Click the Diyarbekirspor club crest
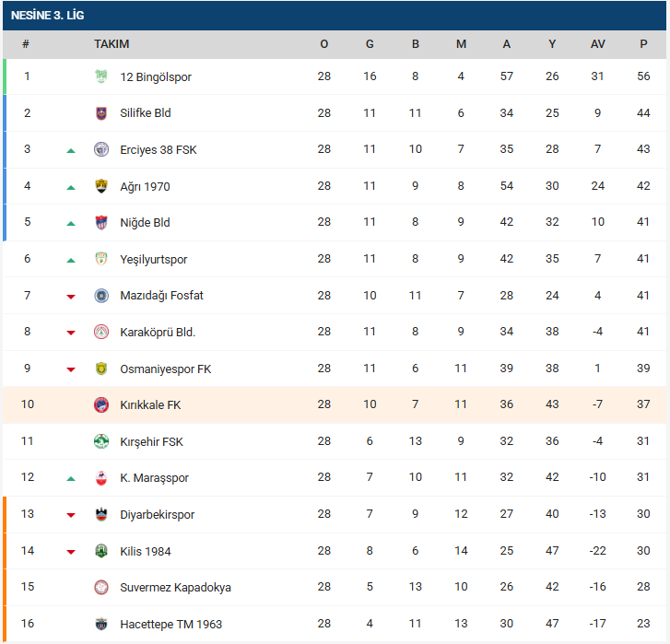 (101, 514)
